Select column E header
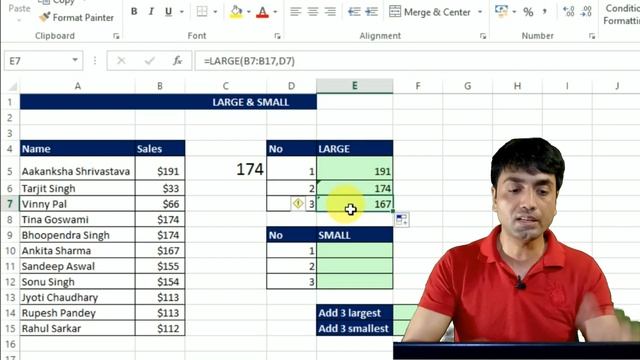The image size is (640, 360). 355,86
